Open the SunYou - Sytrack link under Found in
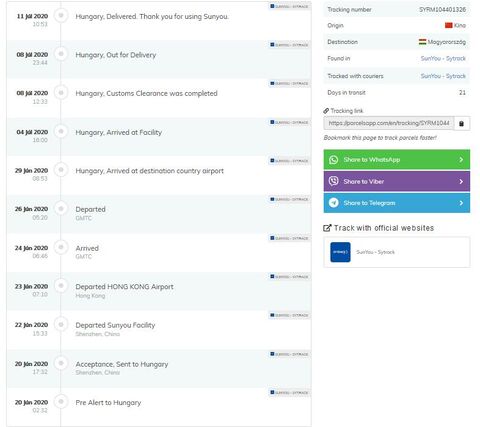 pyautogui.click(x=443, y=59)
